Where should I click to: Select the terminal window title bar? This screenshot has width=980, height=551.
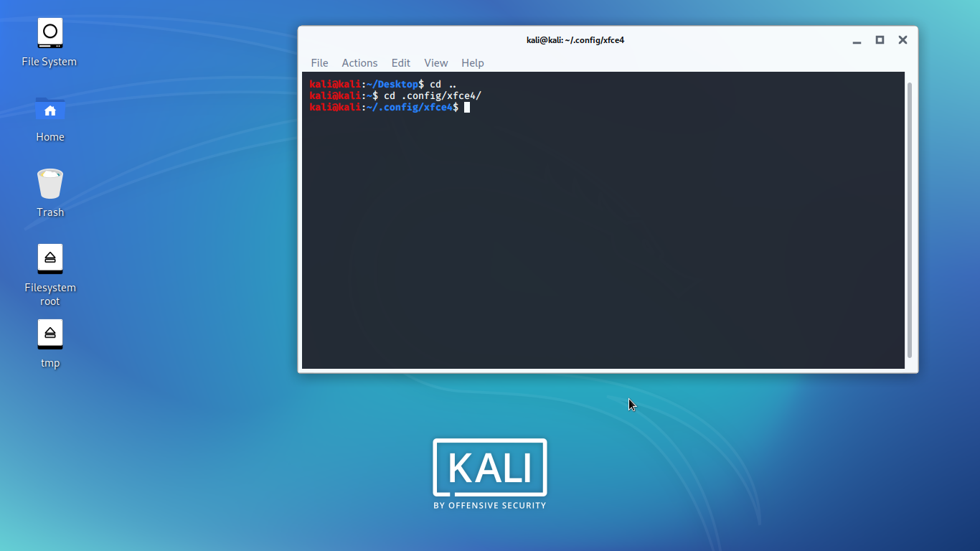[x=575, y=40]
